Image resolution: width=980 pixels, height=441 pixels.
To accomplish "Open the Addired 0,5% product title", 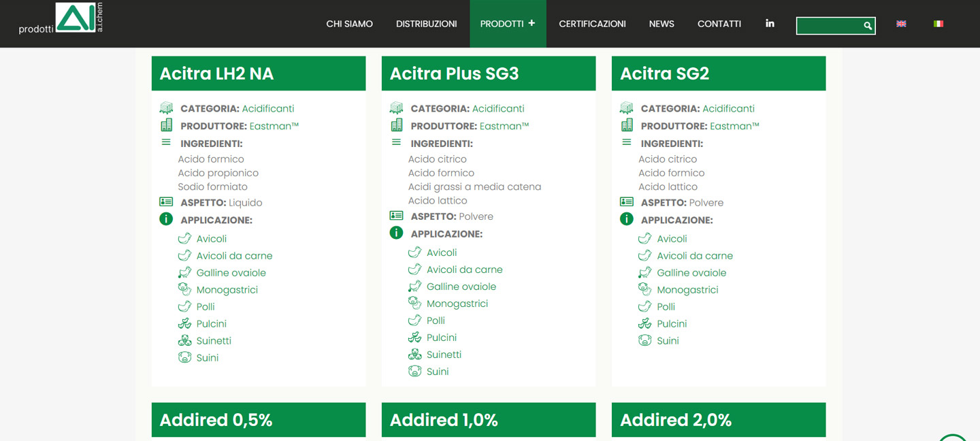I will point(216,420).
